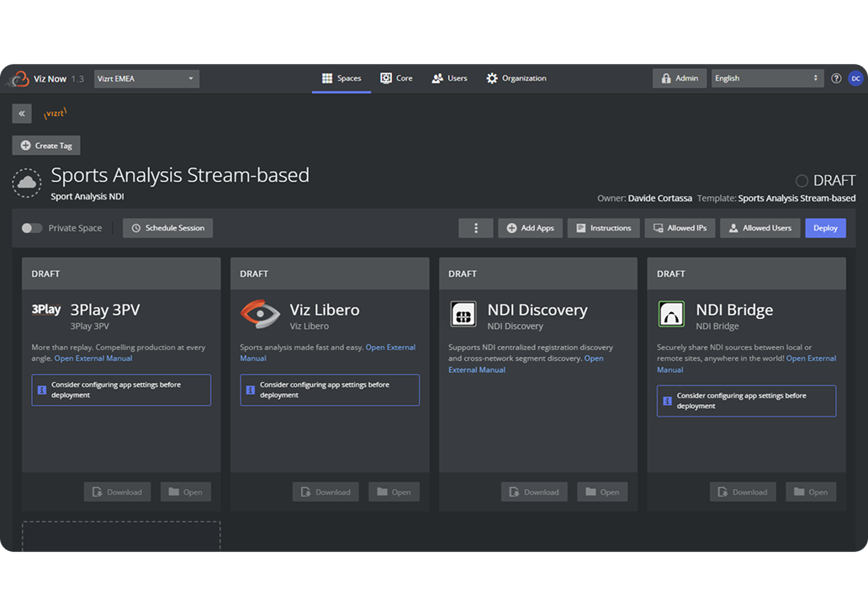
Task: Select the DRAFT status radio circle
Action: 802,181
